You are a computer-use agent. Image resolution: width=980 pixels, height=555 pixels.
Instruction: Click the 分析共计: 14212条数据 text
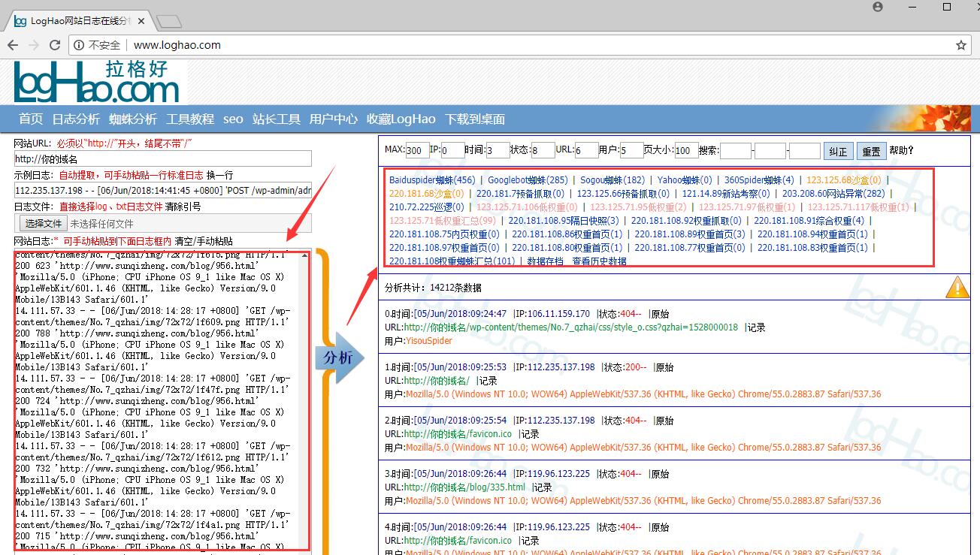click(433, 288)
